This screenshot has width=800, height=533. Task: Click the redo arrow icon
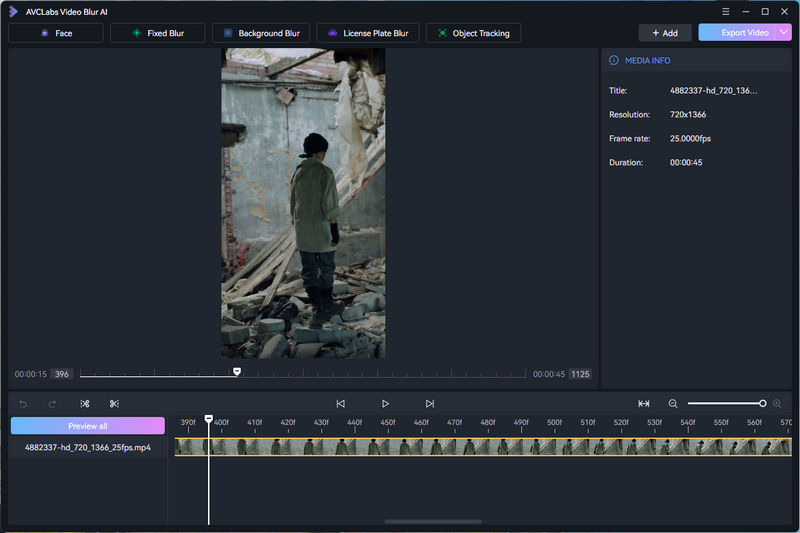click(x=52, y=404)
